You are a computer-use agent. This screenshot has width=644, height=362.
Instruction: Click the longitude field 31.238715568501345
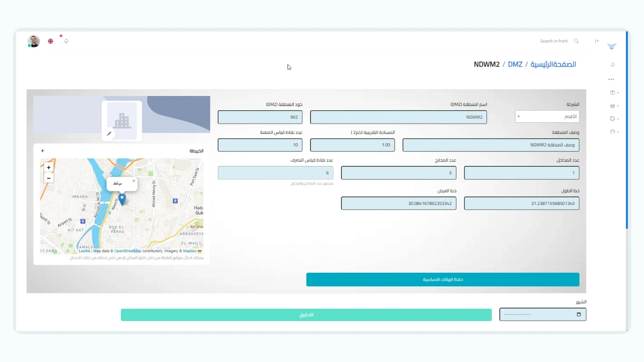coord(522,203)
